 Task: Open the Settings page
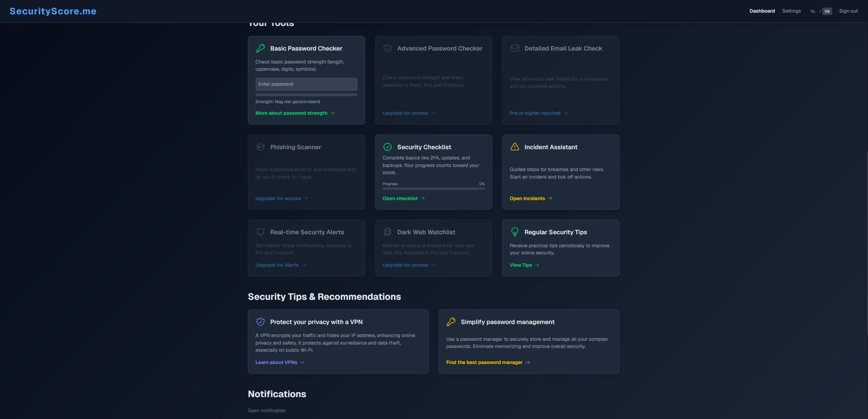[x=792, y=11]
